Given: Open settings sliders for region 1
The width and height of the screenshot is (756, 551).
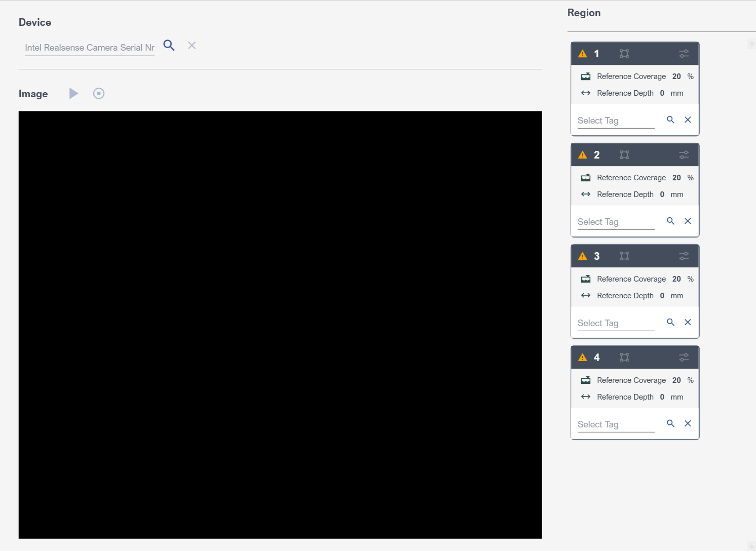Looking at the screenshot, I should point(684,54).
